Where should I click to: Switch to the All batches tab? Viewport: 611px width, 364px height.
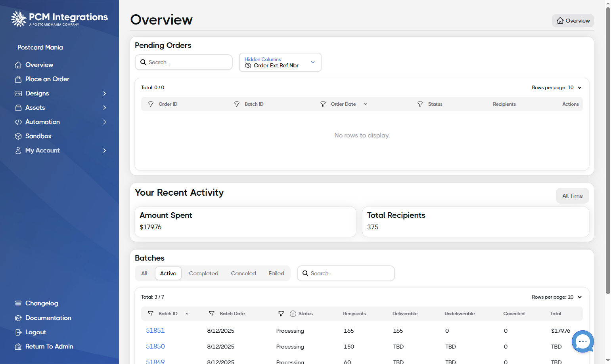[x=144, y=273]
